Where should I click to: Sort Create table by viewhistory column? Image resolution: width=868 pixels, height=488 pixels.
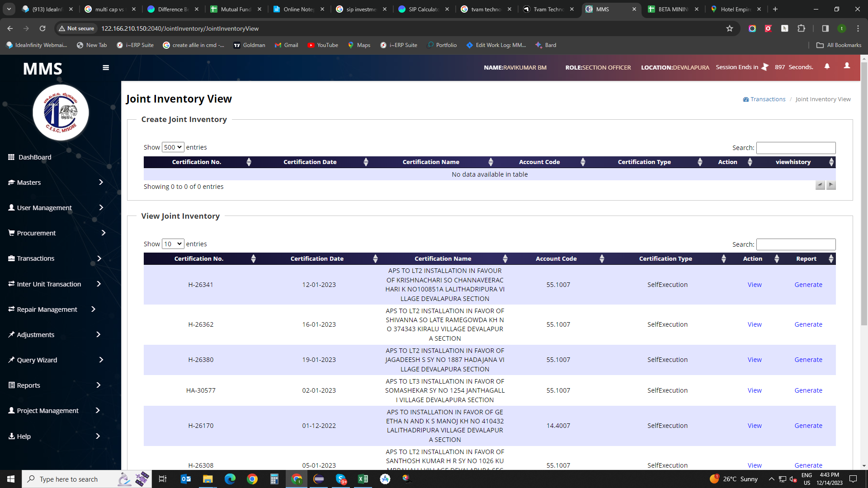click(795, 162)
